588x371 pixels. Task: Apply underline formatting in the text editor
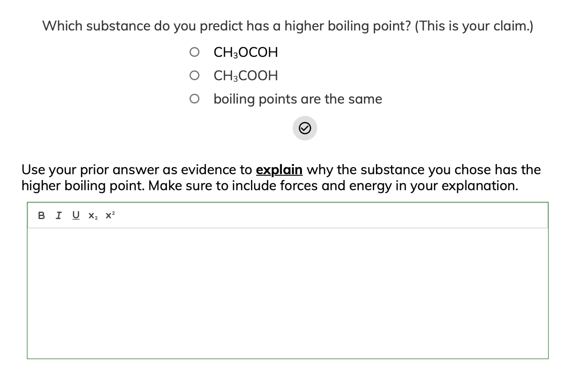[76, 215]
